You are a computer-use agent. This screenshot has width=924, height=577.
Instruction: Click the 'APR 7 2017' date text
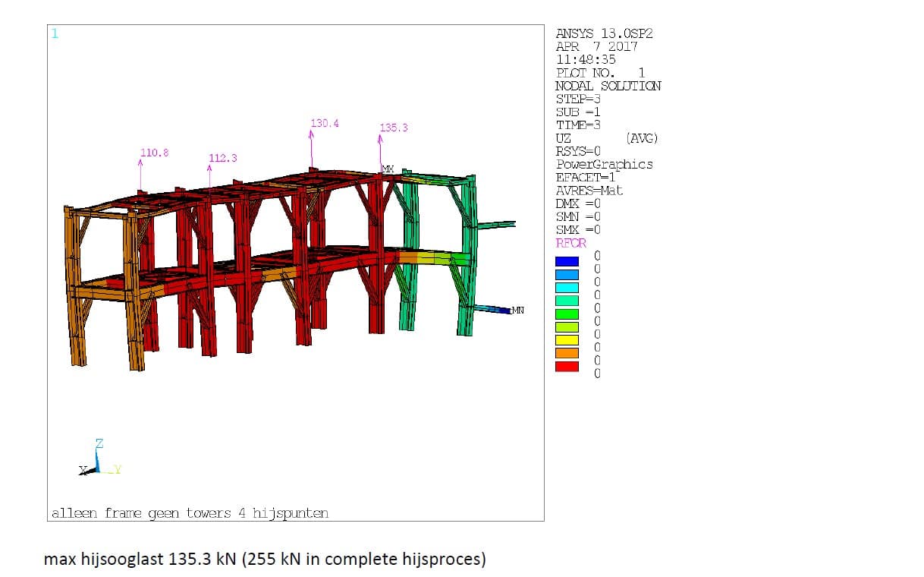[597, 46]
